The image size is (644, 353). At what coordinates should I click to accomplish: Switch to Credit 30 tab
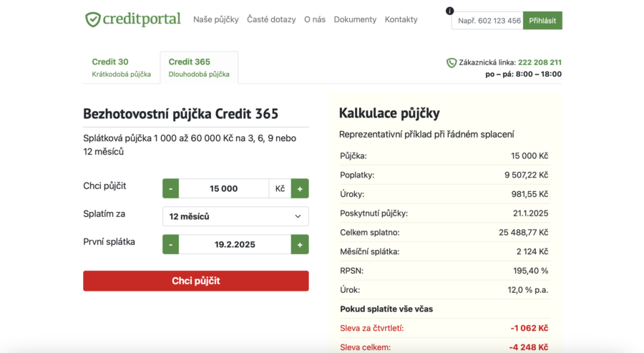(121, 67)
